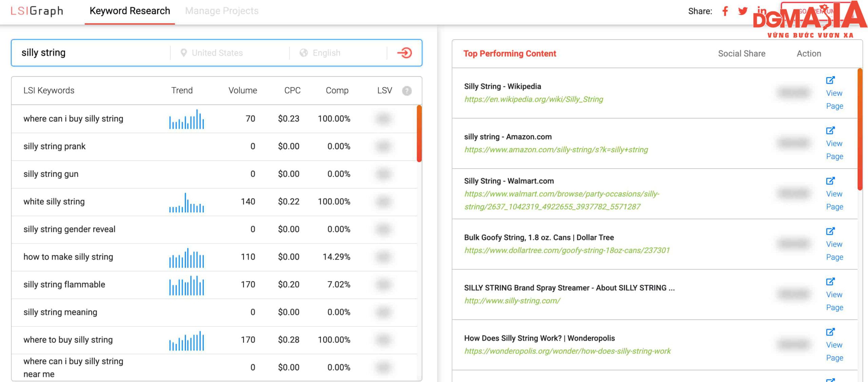Click View Page for Wikipedia result
868x382 pixels.
pyautogui.click(x=834, y=99)
